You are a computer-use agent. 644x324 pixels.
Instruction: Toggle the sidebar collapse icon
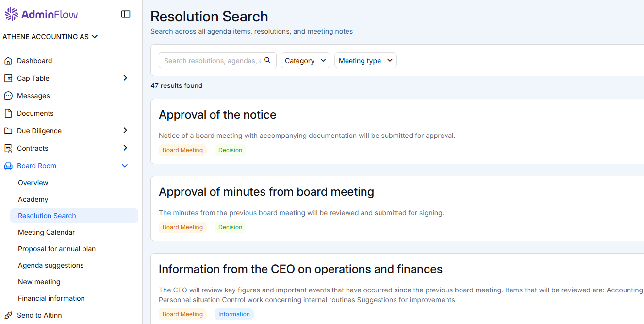pos(126,14)
